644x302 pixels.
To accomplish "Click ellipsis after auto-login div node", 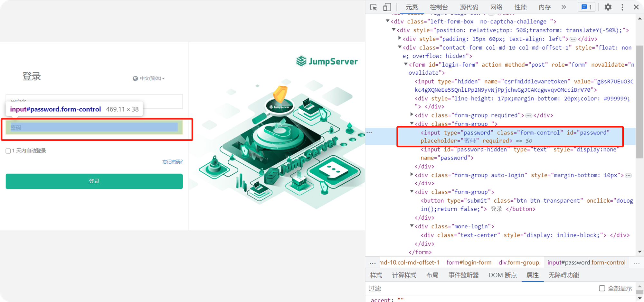I will tap(628, 176).
